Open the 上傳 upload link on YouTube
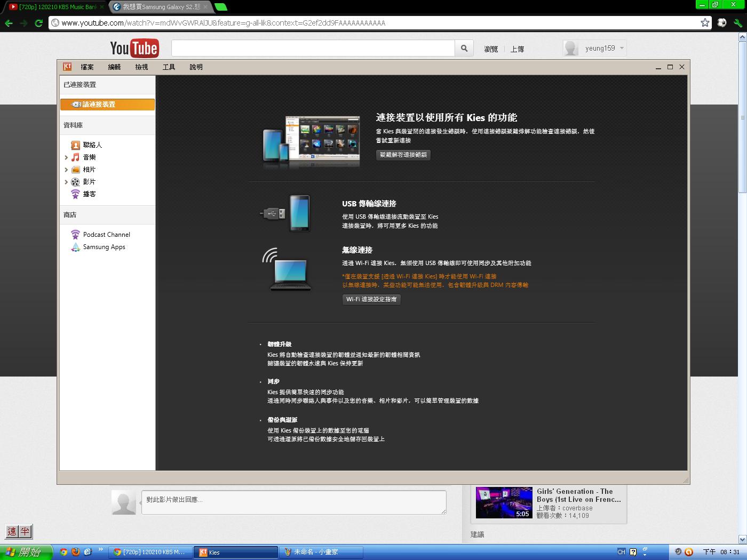The height and width of the screenshot is (560, 747). tap(517, 49)
